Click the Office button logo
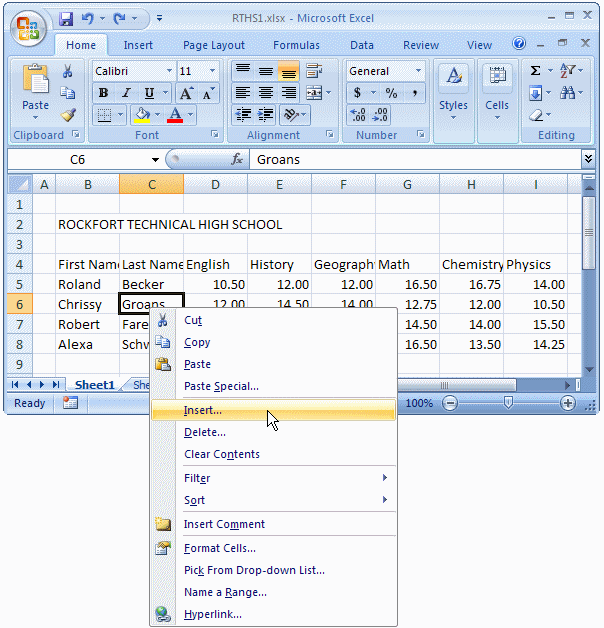Viewport: 604px width, 628px height. point(28,29)
